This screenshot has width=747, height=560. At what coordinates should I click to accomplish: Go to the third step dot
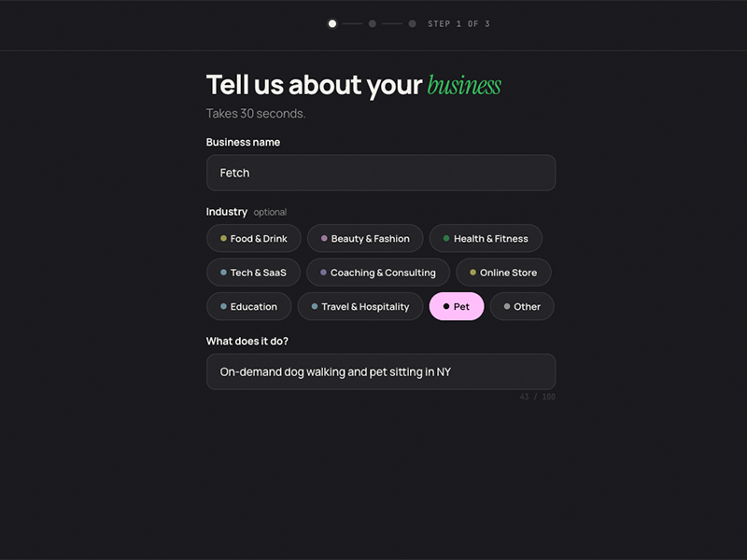[x=412, y=24]
